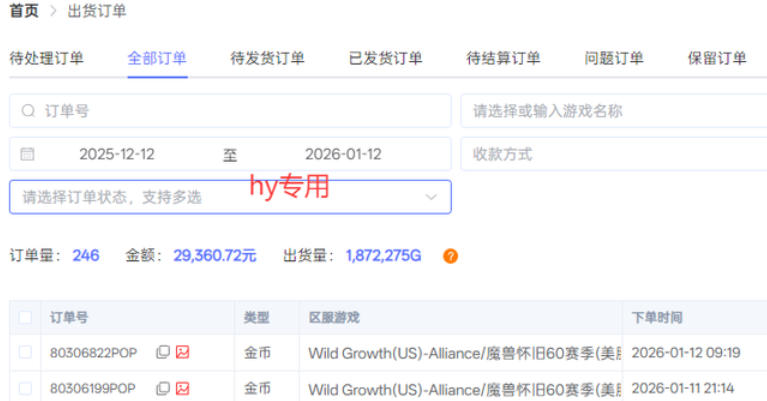This screenshot has width=767, height=401.
Task: Open the 收款方式 payment method dropdown
Action: (x=613, y=154)
